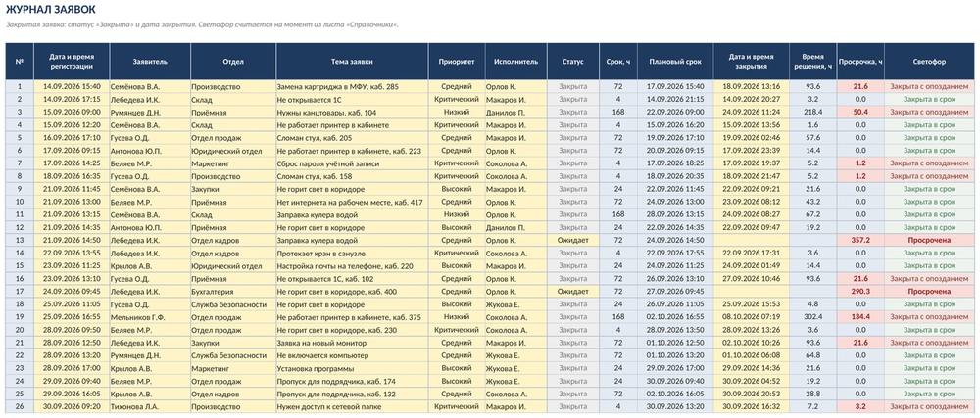The image size is (980, 418).
Task: Select the 'Отдел' column header
Action: coord(233,62)
